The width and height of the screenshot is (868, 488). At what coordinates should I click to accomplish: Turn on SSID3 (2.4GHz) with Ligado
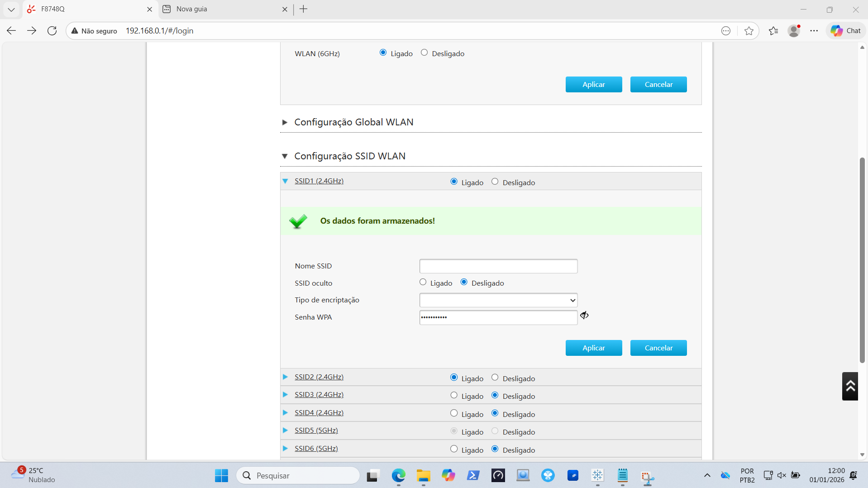[x=454, y=396]
